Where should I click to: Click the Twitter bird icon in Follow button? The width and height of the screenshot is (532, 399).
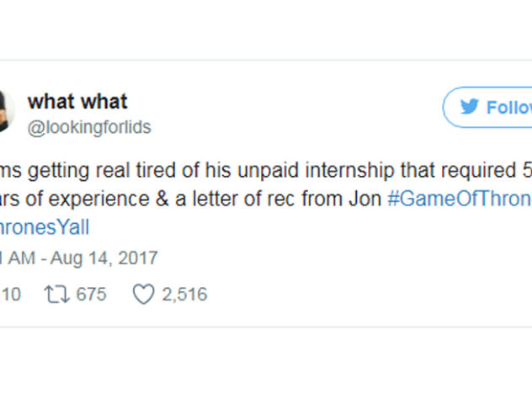pos(469,108)
